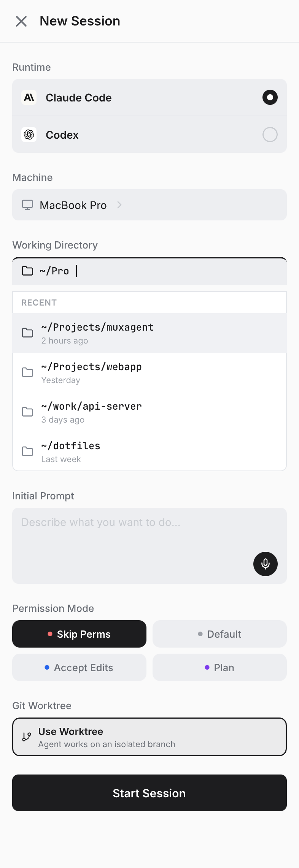Click the Anthropic logo beside Claude Code
299x868 pixels.
(x=29, y=97)
